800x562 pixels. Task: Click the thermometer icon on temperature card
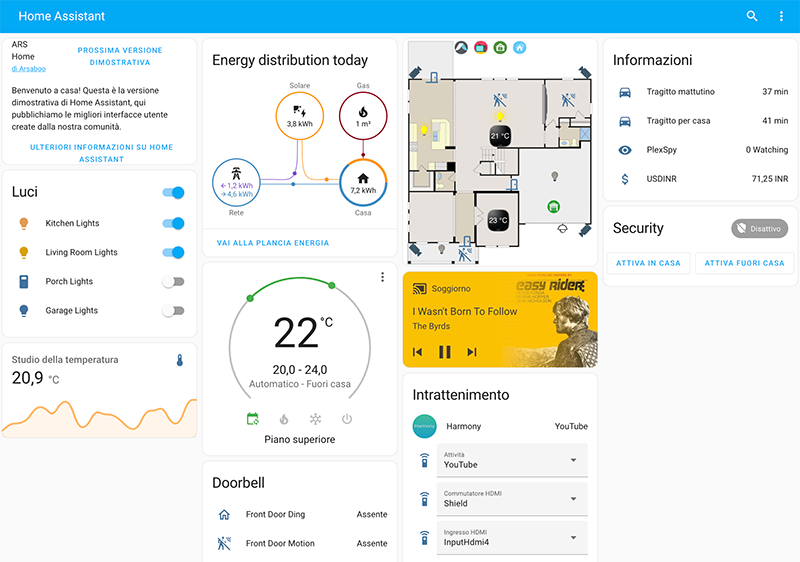coord(180,360)
